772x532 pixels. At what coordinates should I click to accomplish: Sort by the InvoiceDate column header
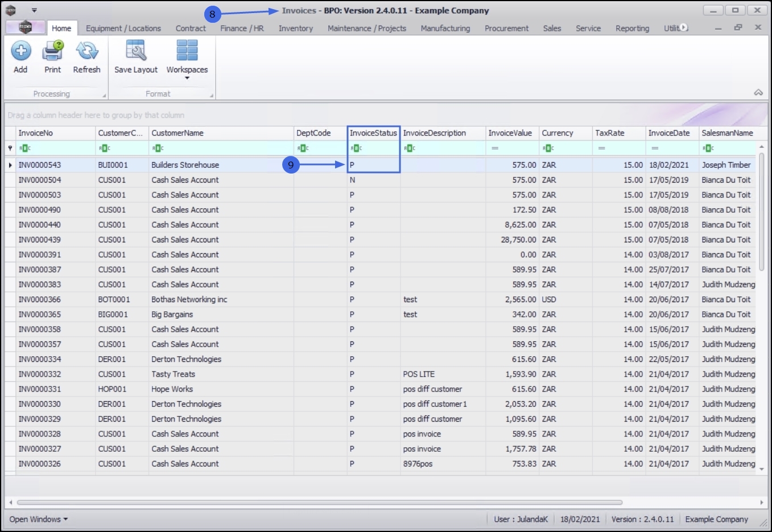pos(672,133)
